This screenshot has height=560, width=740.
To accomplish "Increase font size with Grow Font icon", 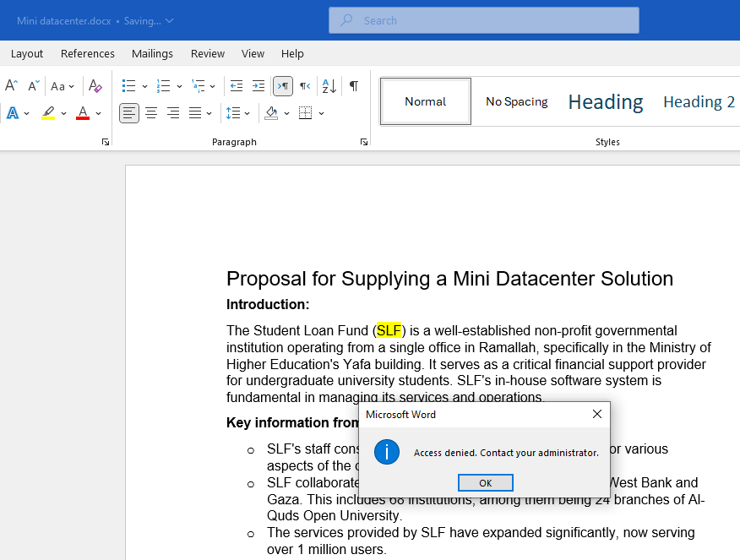I will click(11, 86).
